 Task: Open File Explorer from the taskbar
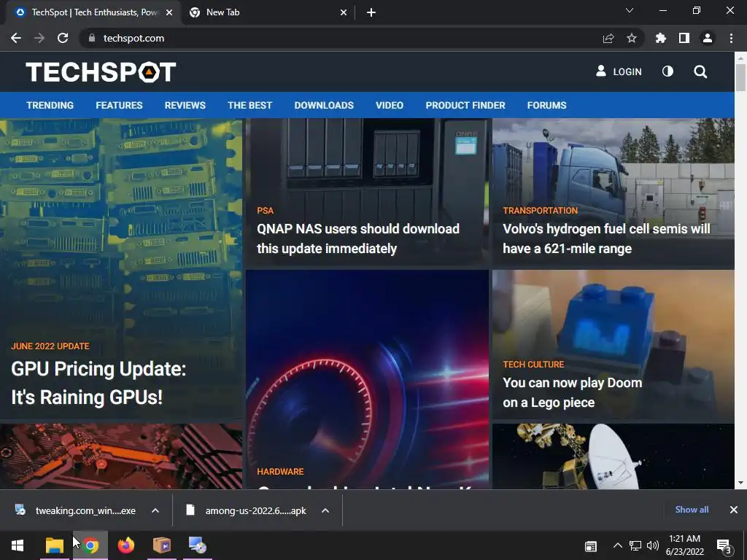click(54, 545)
